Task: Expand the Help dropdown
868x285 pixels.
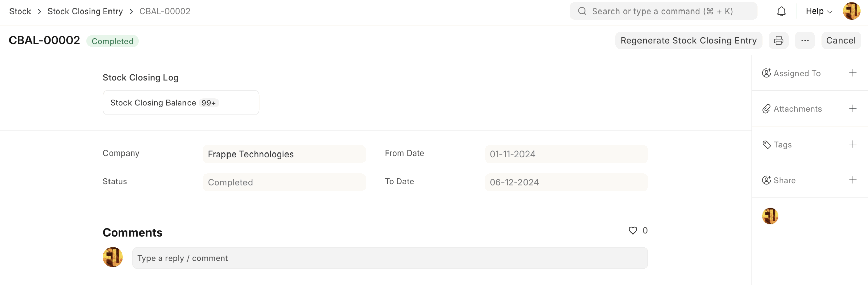Action: 818,11
